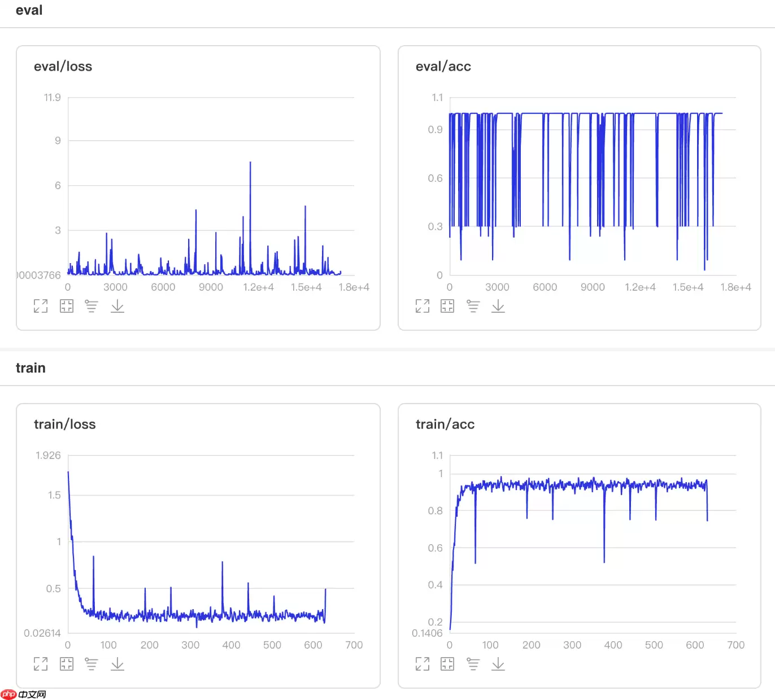Screen dimensions: 775x700
Task: Click the eval/loss chart title
Action: point(63,67)
